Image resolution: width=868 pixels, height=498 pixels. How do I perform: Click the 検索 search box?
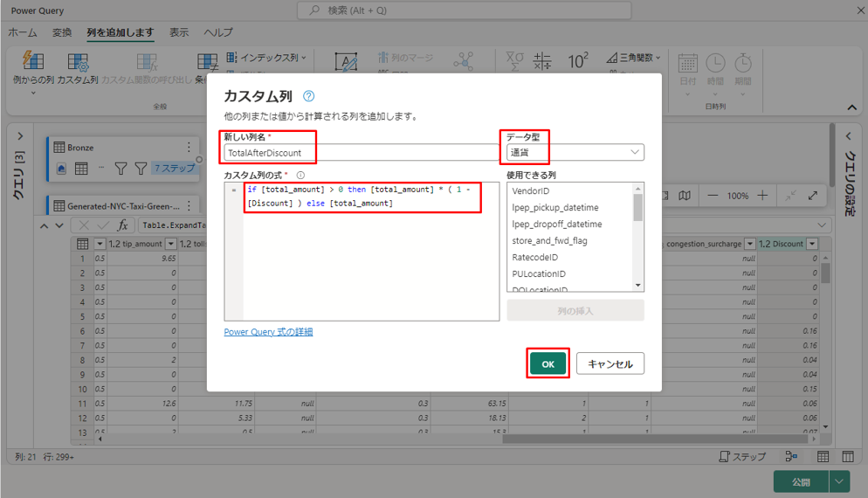(x=464, y=10)
